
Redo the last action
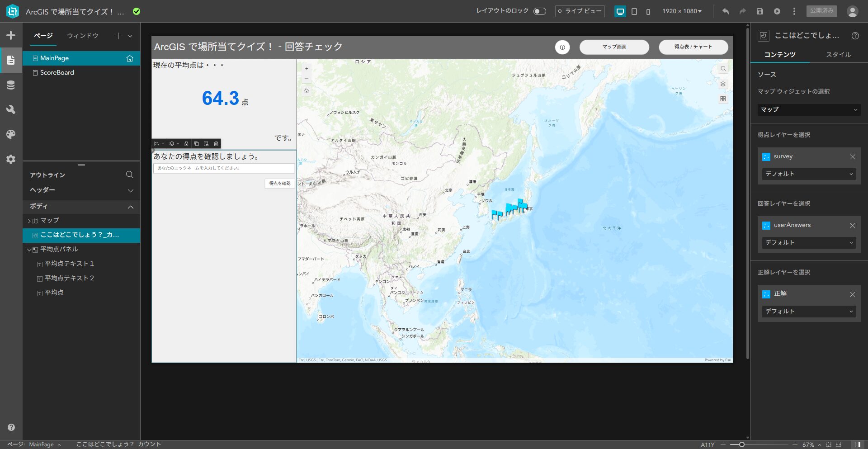pyautogui.click(x=742, y=11)
